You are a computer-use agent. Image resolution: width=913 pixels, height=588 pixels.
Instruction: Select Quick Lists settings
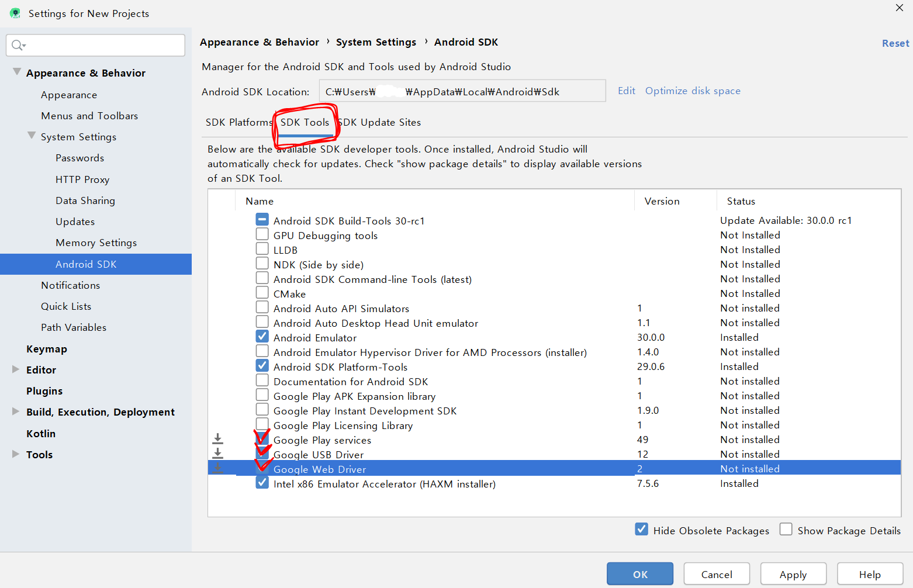click(66, 306)
